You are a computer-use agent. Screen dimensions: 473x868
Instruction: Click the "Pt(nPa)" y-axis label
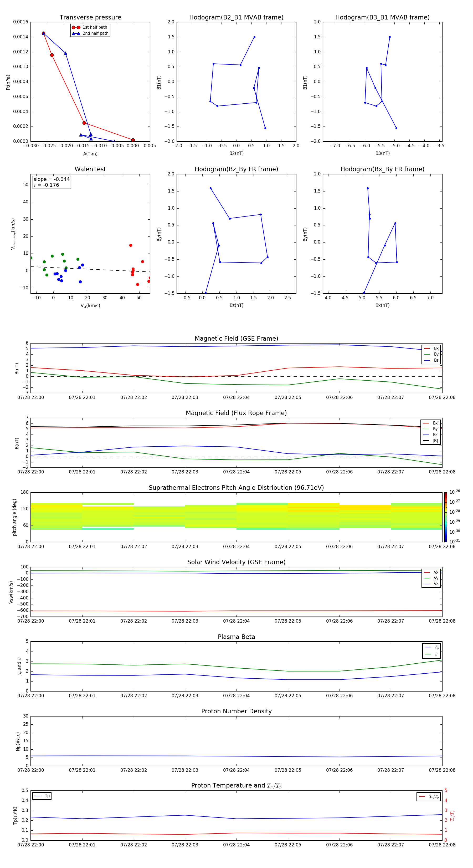pos(8,82)
